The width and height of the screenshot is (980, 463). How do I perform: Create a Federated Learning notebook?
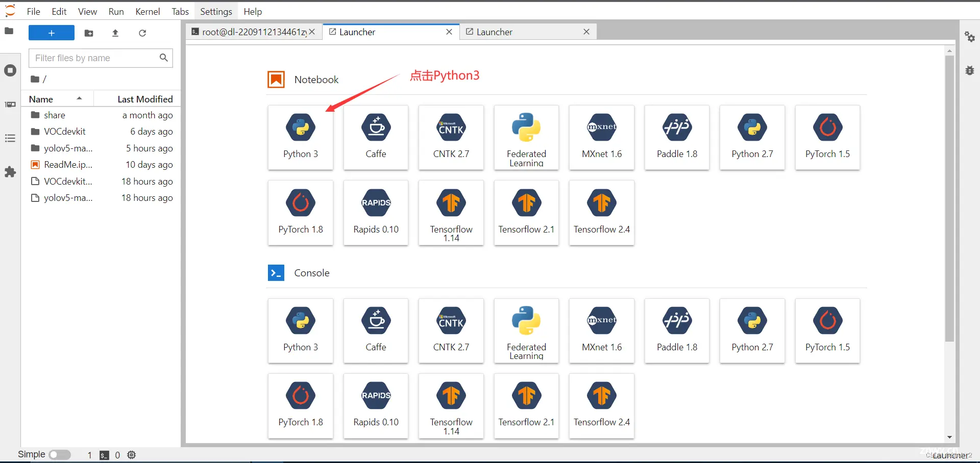click(x=526, y=138)
